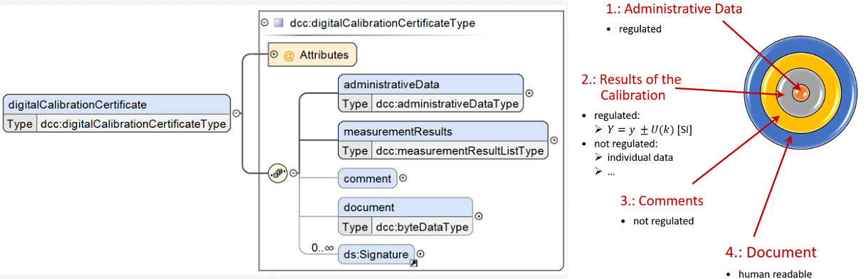
Task: Select the comment element box
Action: click(x=368, y=179)
